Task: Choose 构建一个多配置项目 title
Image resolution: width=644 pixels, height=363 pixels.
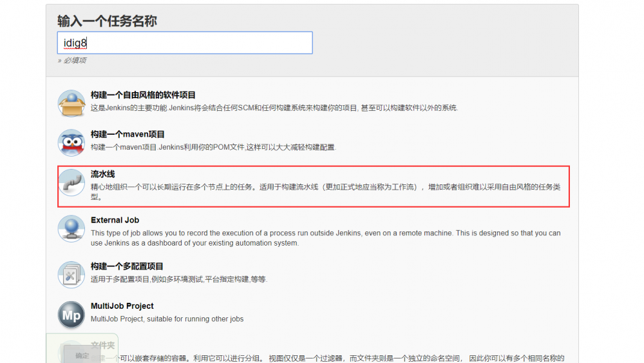Action: pyautogui.click(x=127, y=266)
